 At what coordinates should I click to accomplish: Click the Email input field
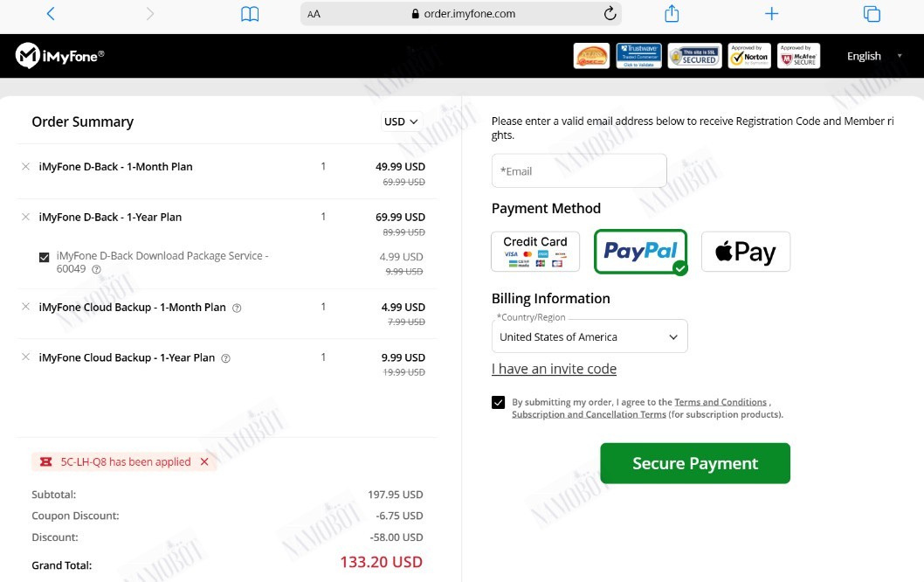[x=579, y=171]
